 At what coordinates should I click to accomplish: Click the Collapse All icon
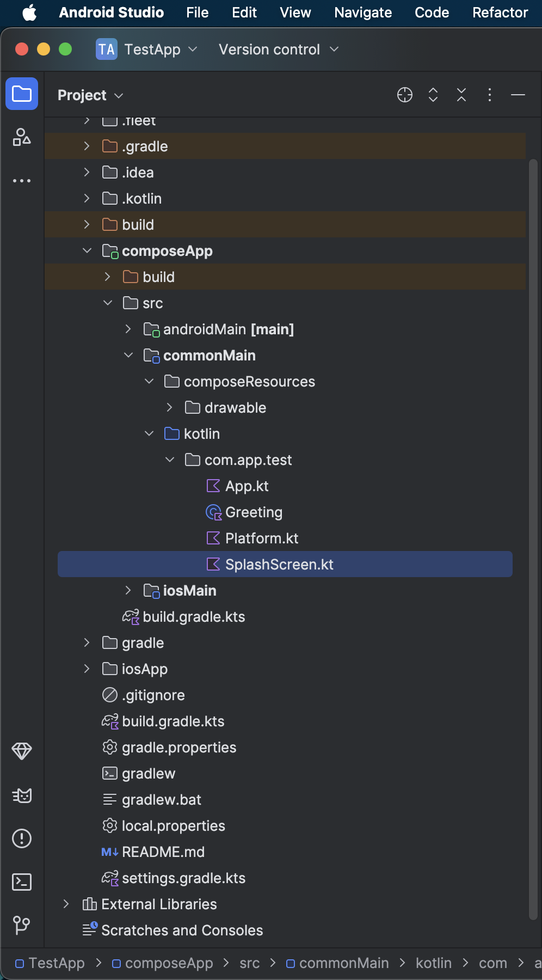click(461, 95)
